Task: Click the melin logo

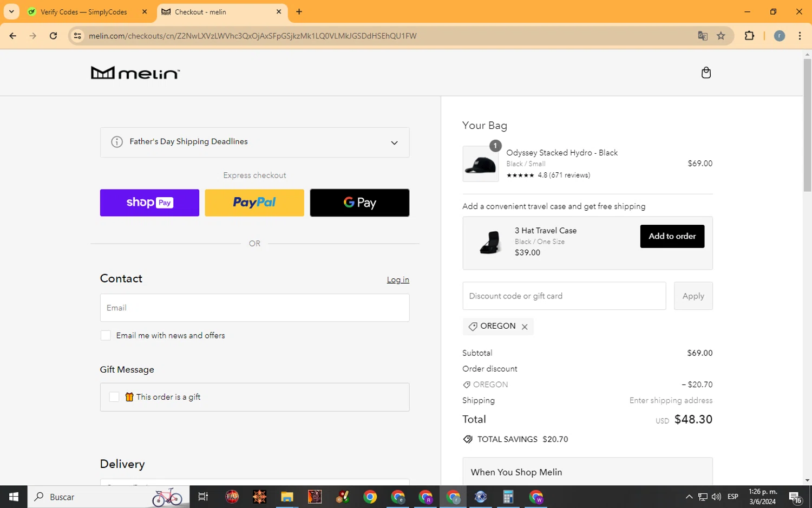Action: (x=135, y=73)
